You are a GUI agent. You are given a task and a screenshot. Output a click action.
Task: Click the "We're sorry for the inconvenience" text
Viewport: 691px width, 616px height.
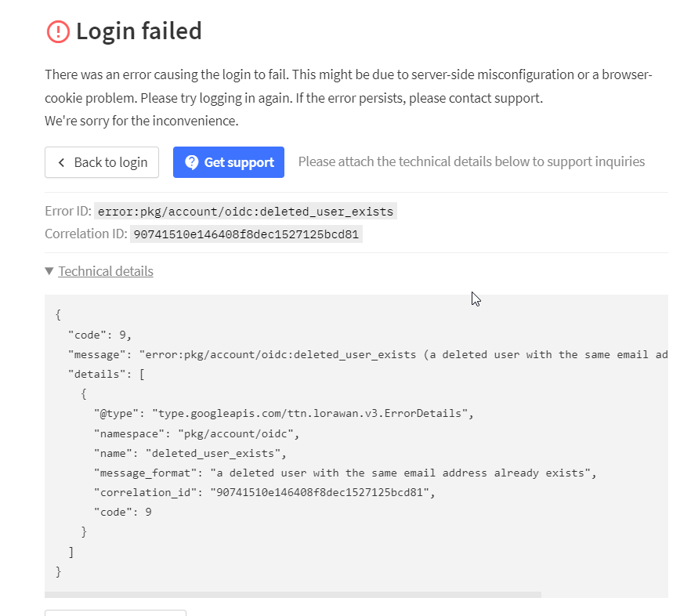pos(142,121)
